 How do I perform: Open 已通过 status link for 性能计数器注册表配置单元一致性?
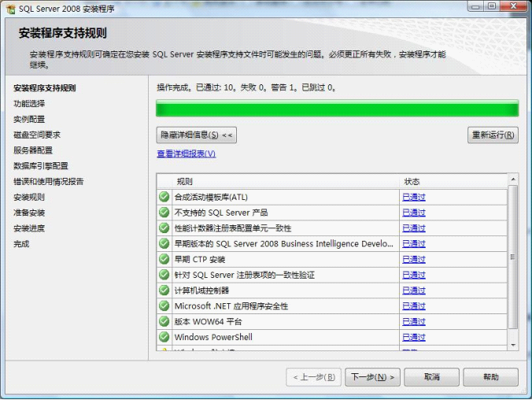(x=413, y=228)
